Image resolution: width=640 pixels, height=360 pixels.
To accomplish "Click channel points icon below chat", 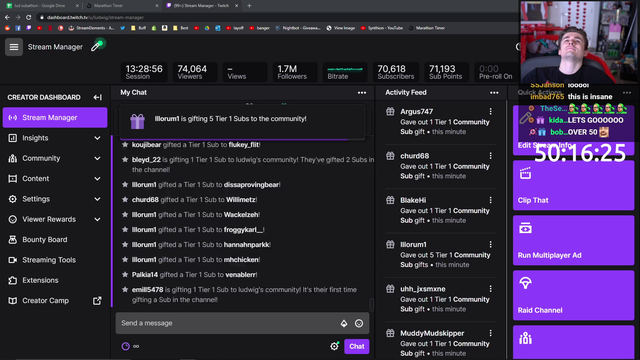I will click(x=126, y=347).
